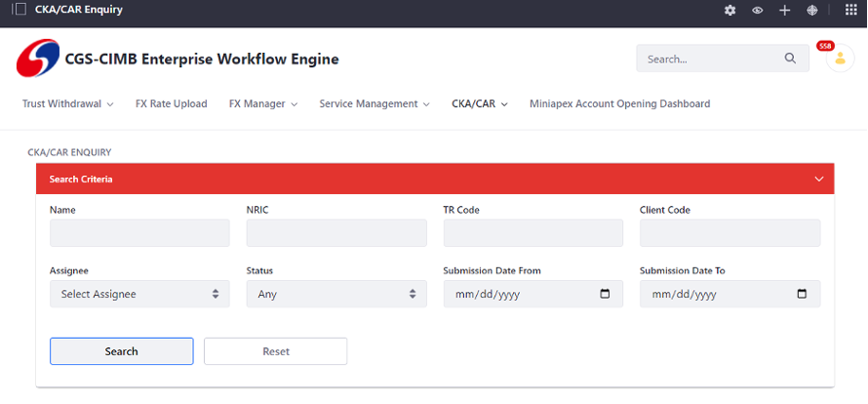
Task: Click the Client Code input field
Action: [x=730, y=233]
